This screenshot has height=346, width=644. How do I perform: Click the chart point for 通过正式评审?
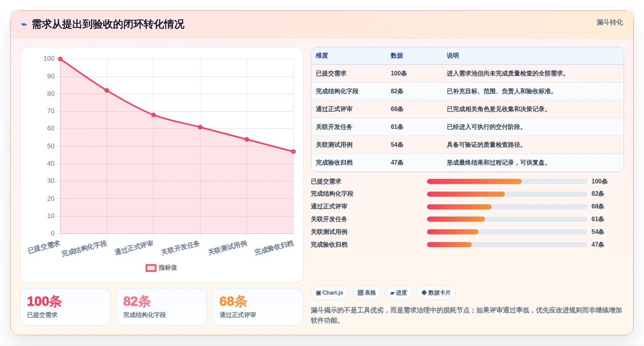(x=153, y=115)
